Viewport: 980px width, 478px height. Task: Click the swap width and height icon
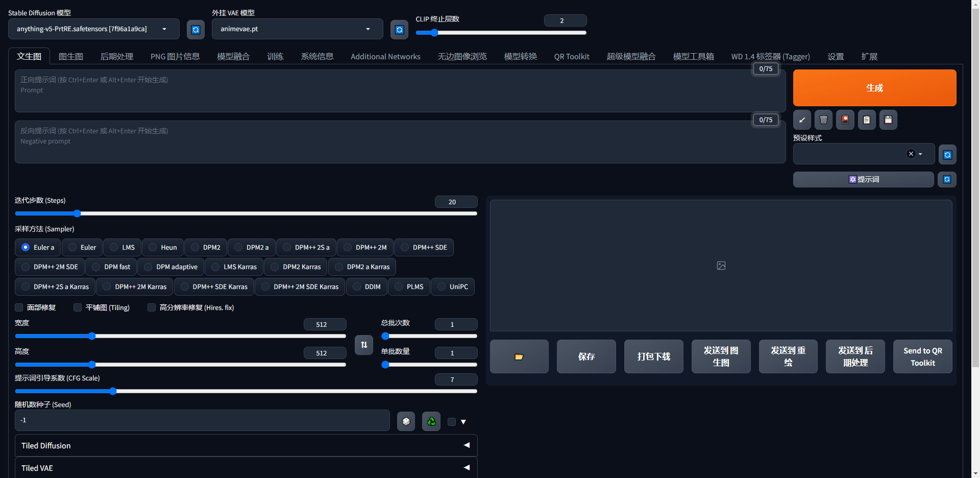click(x=364, y=345)
